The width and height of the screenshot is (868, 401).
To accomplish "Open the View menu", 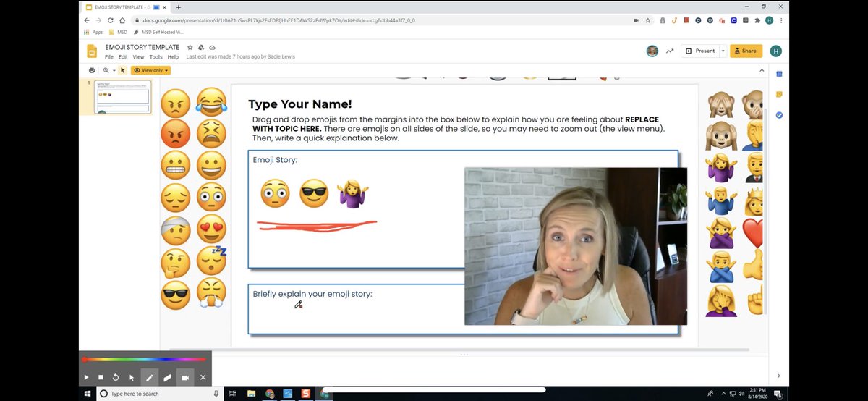I will coord(139,57).
